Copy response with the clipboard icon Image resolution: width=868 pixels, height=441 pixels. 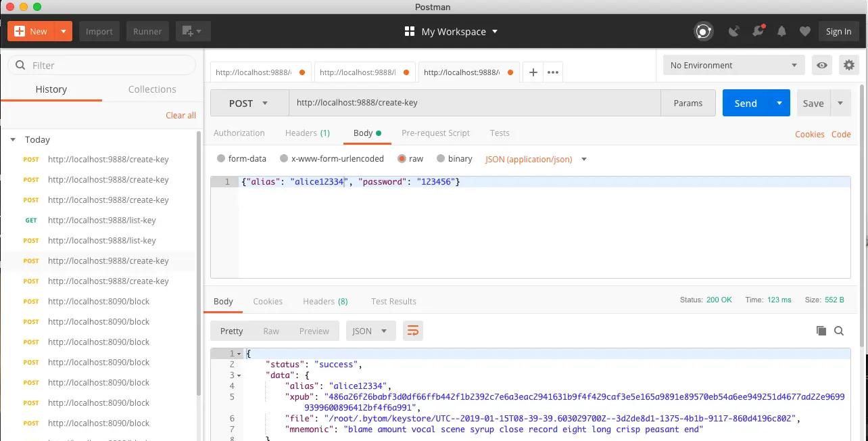pyautogui.click(x=821, y=331)
